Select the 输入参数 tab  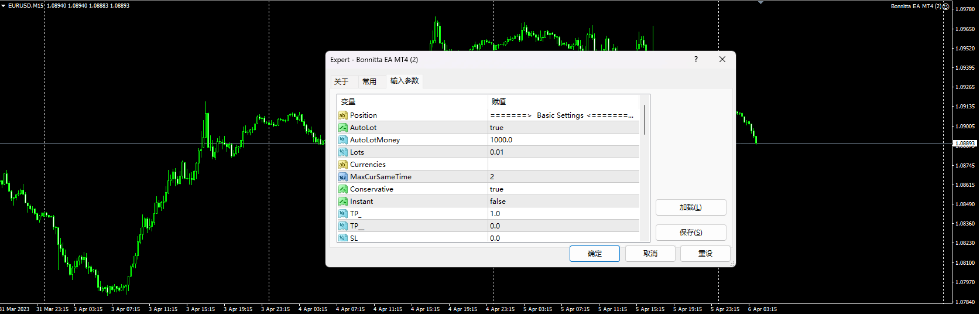(405, 81)
